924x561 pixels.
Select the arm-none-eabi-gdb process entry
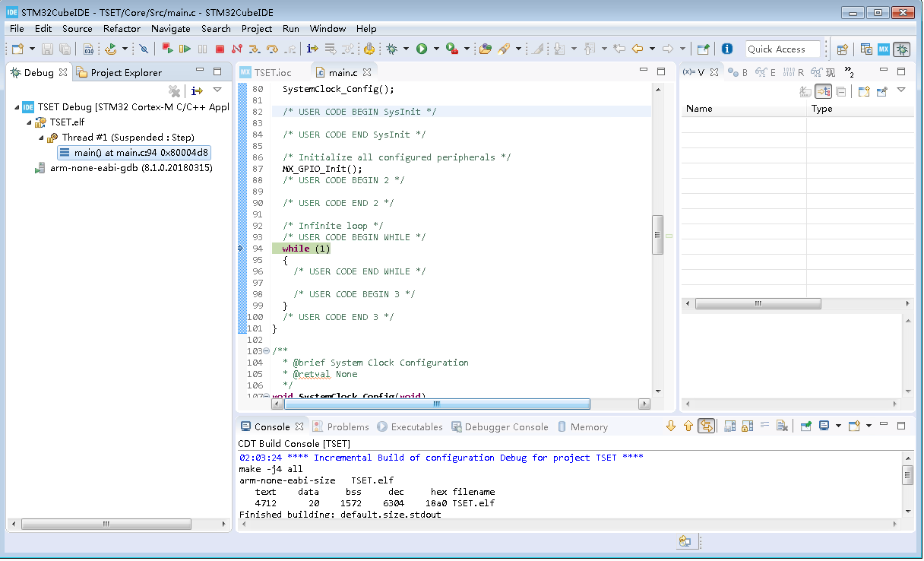pyautogui.click(x=123, y=168)
